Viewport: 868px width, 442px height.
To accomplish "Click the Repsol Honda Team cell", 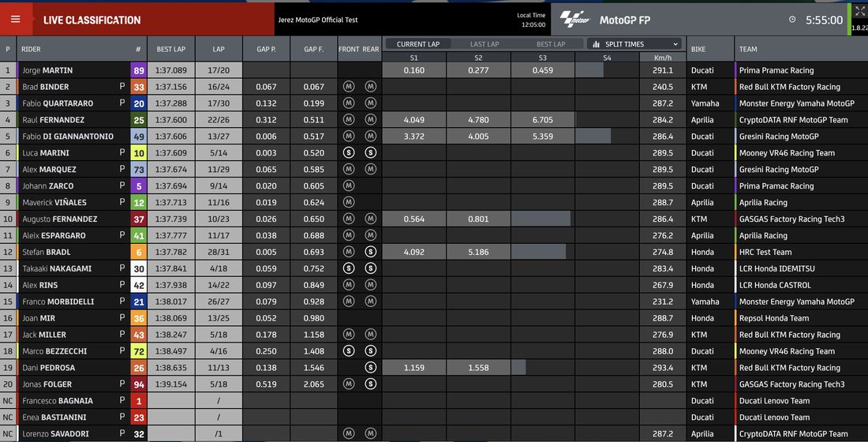I will 774,318.
